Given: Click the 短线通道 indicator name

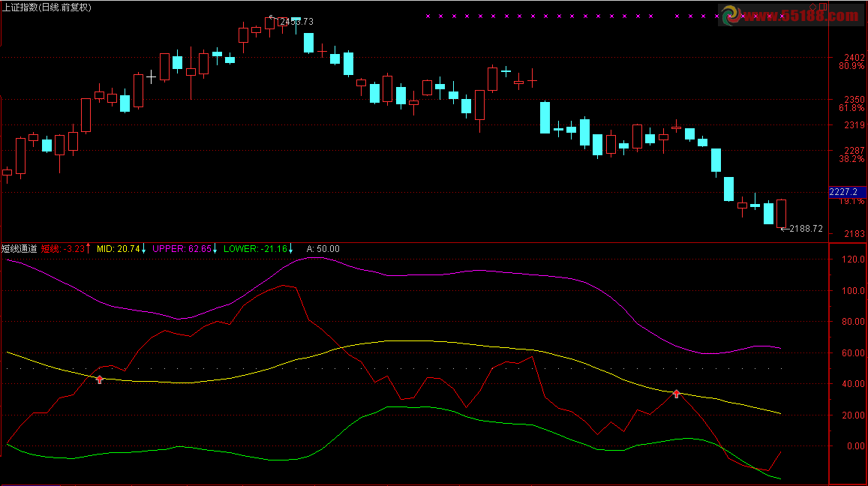Looking at the screenshot, I should 20,249.
